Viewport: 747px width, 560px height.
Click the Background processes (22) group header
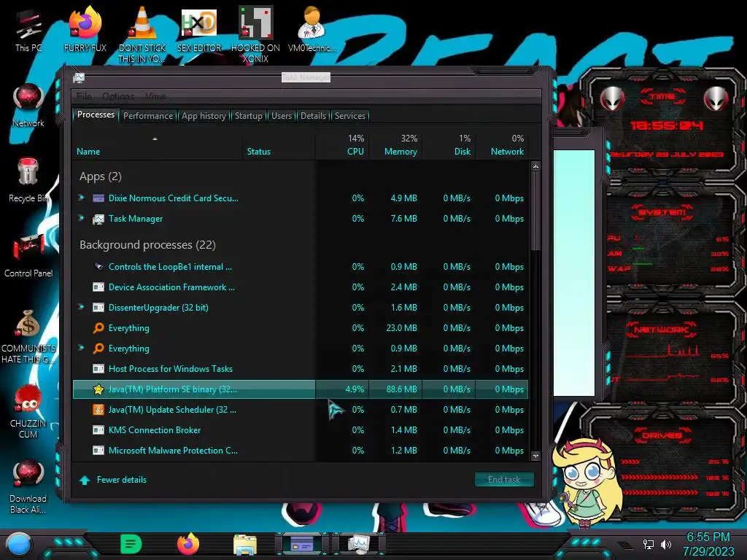(x=147, y=245)
